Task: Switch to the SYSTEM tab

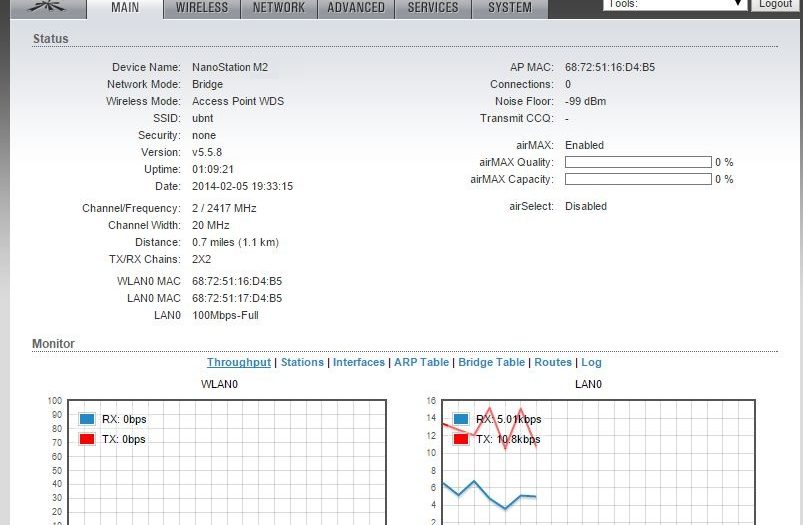Action: [510, 8]
